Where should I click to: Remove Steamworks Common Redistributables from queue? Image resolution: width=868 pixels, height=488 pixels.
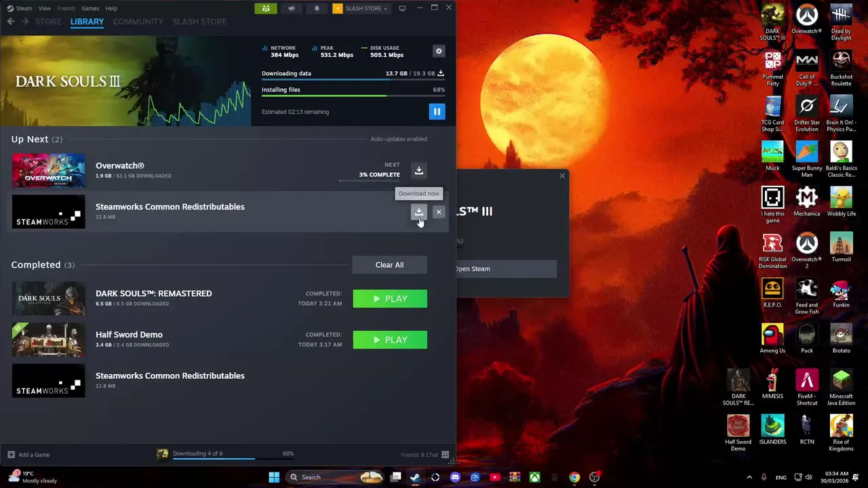(x=439, y=212)
